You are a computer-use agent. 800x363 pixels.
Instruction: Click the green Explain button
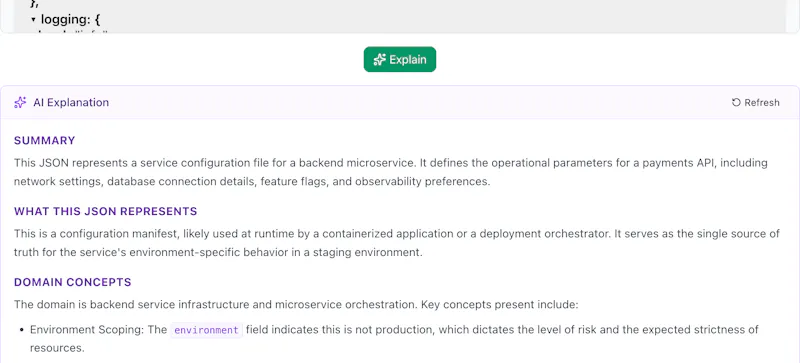pyautogui.click(x=399, y=59)
